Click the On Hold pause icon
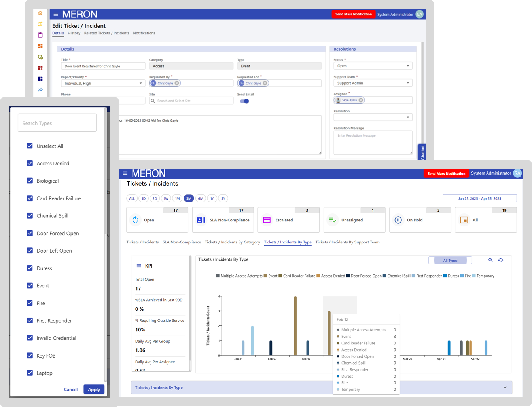The image size is (532, 407). (398, 220)
